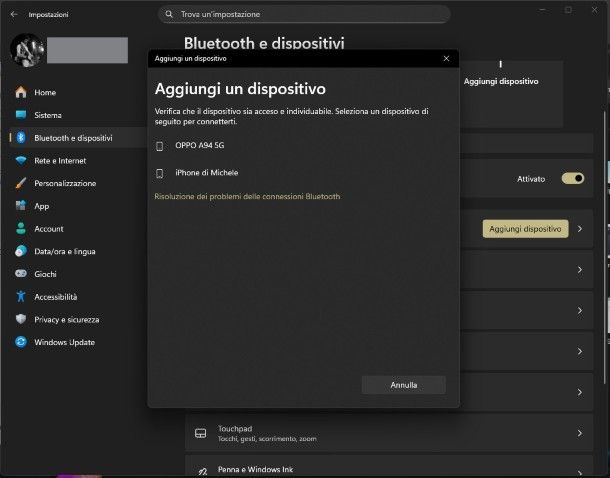Click the Annulla button in dialog
Screen dimensions: 610x478
[403, 385]
